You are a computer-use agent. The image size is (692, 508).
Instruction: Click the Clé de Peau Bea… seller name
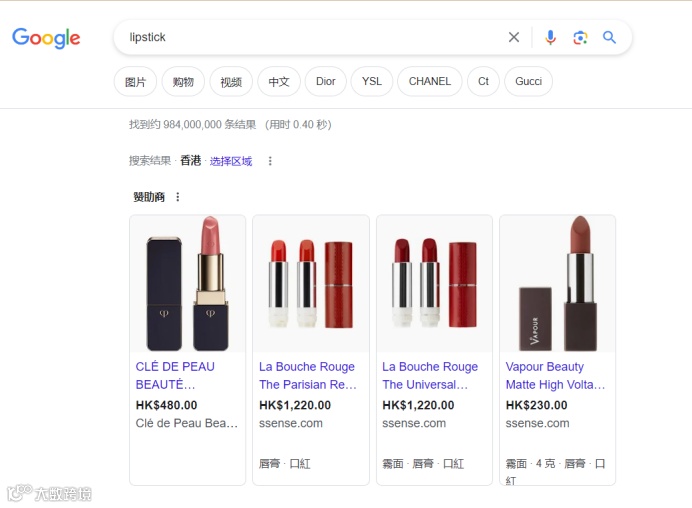coord(187,423)
